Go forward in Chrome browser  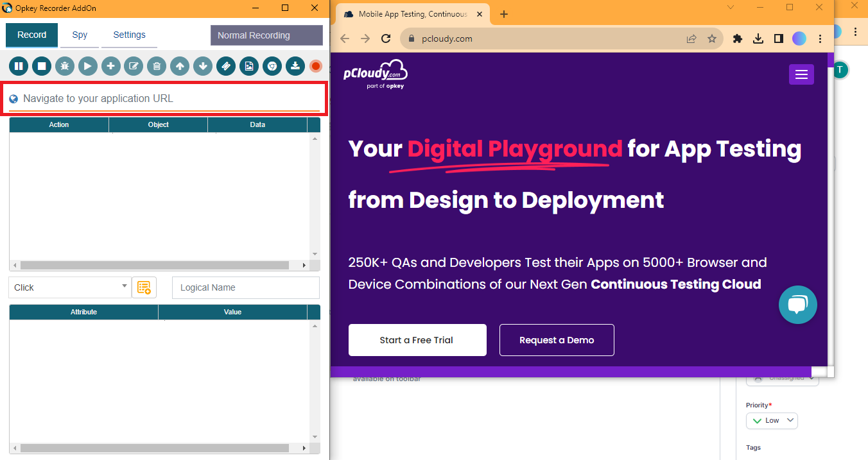pos(365,38)
